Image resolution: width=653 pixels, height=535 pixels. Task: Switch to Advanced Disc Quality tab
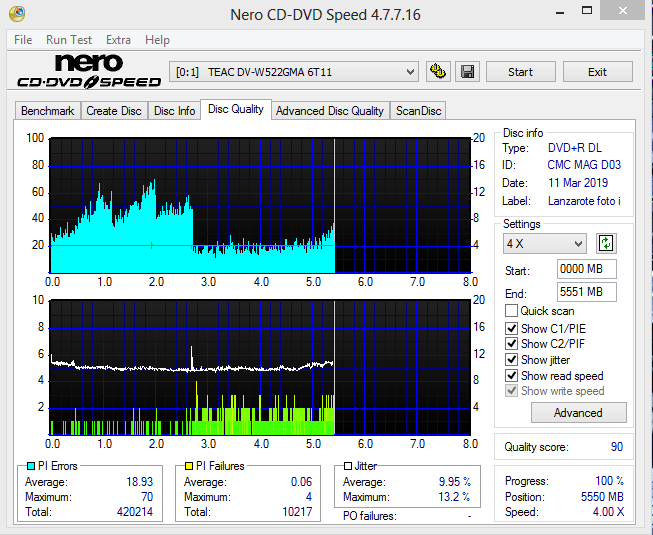tap(330, 111)
